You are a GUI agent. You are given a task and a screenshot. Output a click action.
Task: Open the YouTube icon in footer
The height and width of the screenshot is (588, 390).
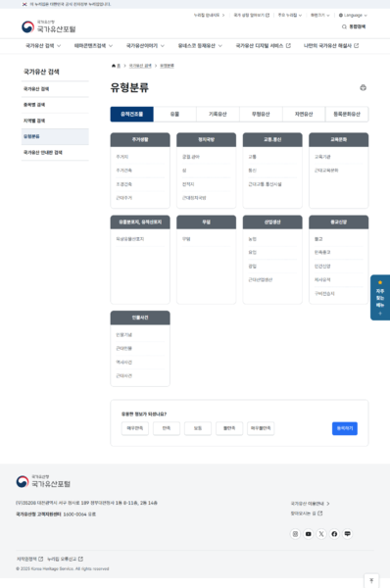pos(309,534)
